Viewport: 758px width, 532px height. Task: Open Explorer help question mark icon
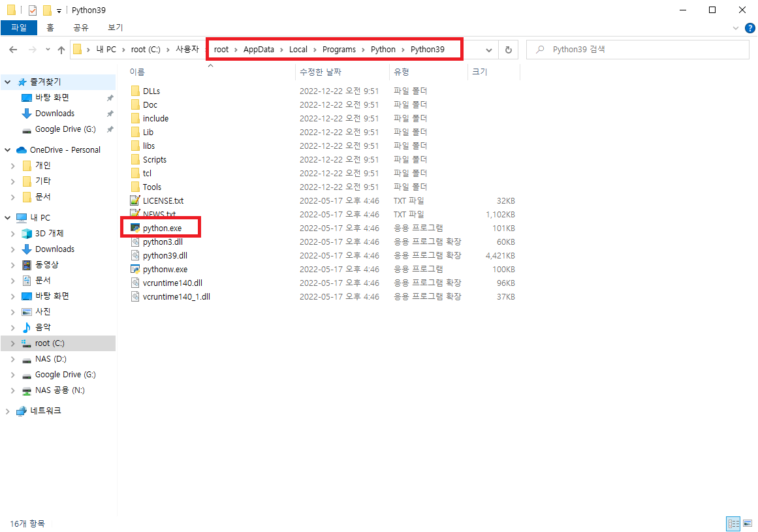click(x=750, y=28)
